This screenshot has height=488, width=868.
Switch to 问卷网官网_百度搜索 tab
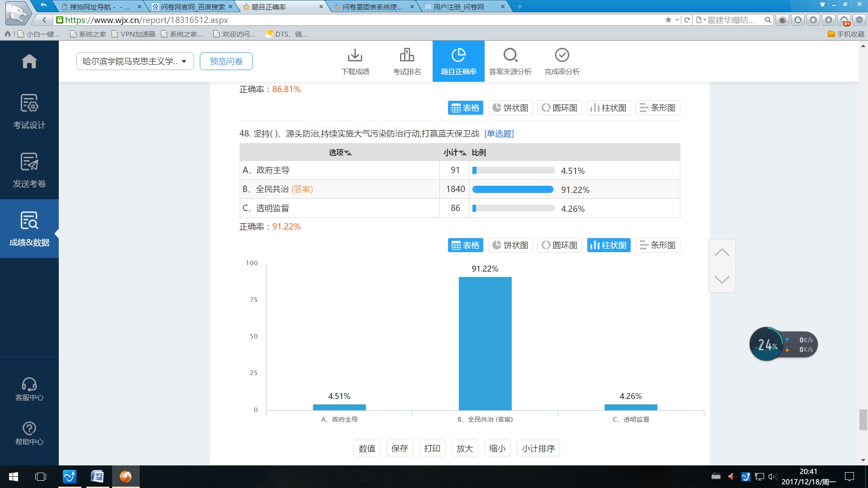tap(193, 7)
